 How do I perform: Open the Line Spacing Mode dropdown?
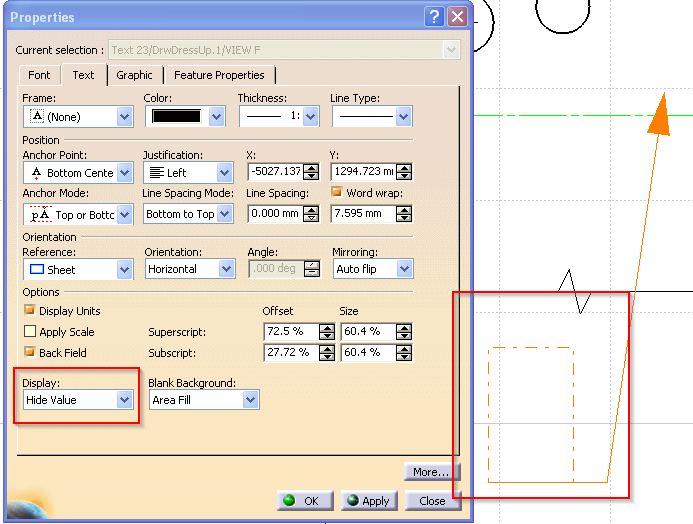225,214
